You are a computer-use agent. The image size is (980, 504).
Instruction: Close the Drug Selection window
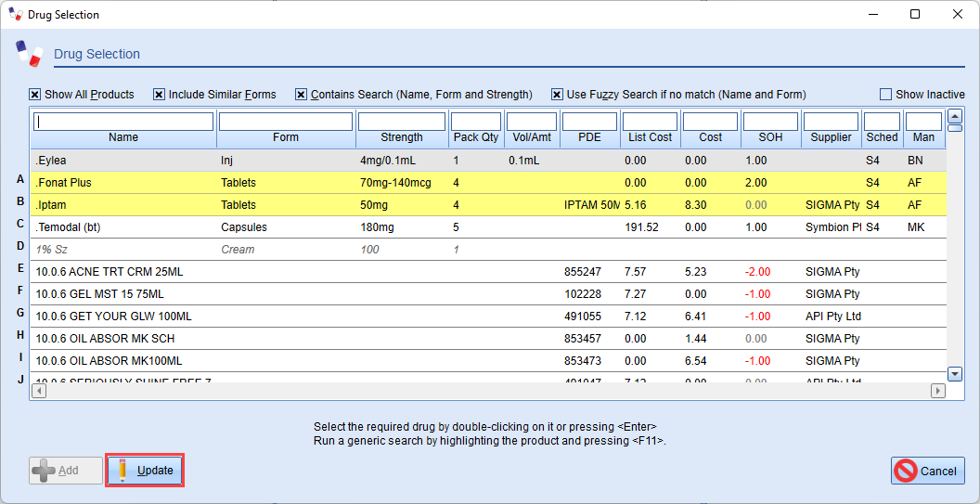tap(957, 14)
